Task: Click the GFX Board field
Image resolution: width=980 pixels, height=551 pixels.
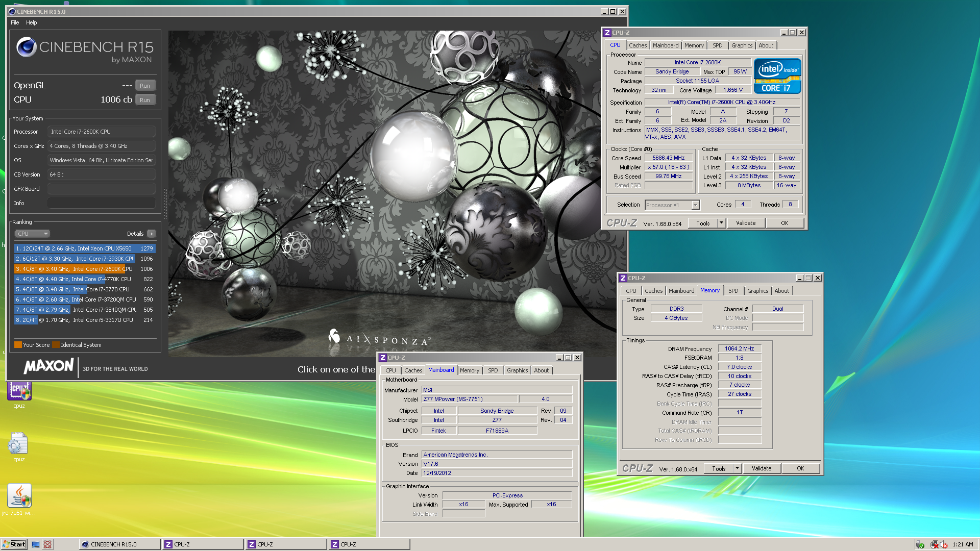Action: pyautogui.click(x=102, y=189)
